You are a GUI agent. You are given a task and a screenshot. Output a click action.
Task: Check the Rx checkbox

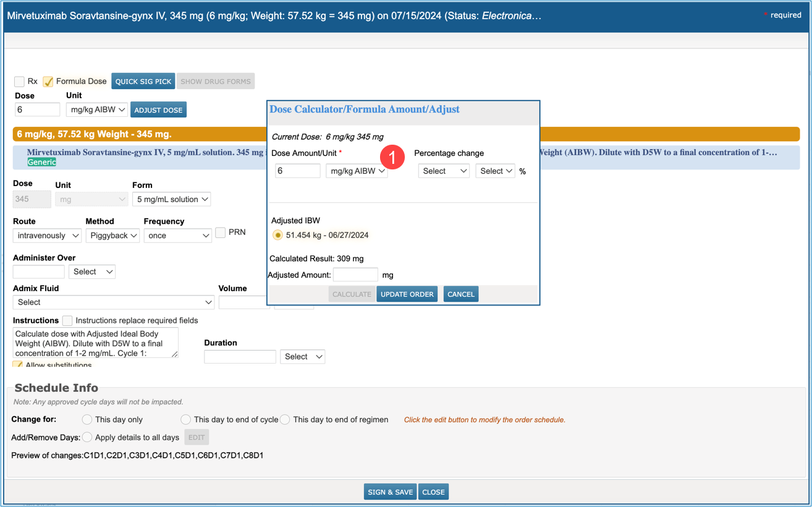[x=20, y=82]
